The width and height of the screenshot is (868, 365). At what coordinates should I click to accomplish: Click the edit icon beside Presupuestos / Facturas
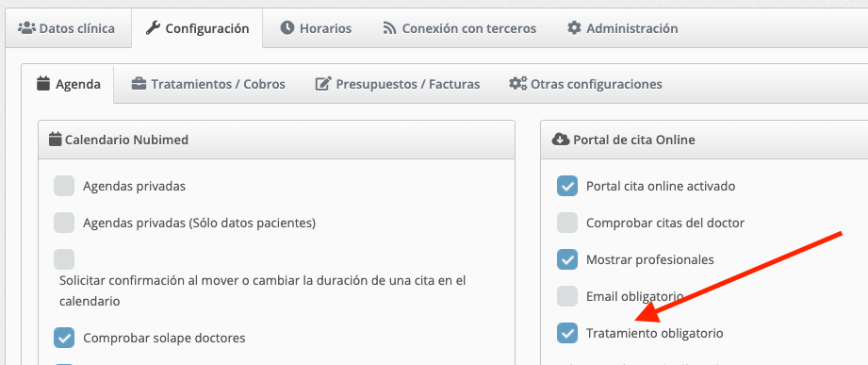323,84
